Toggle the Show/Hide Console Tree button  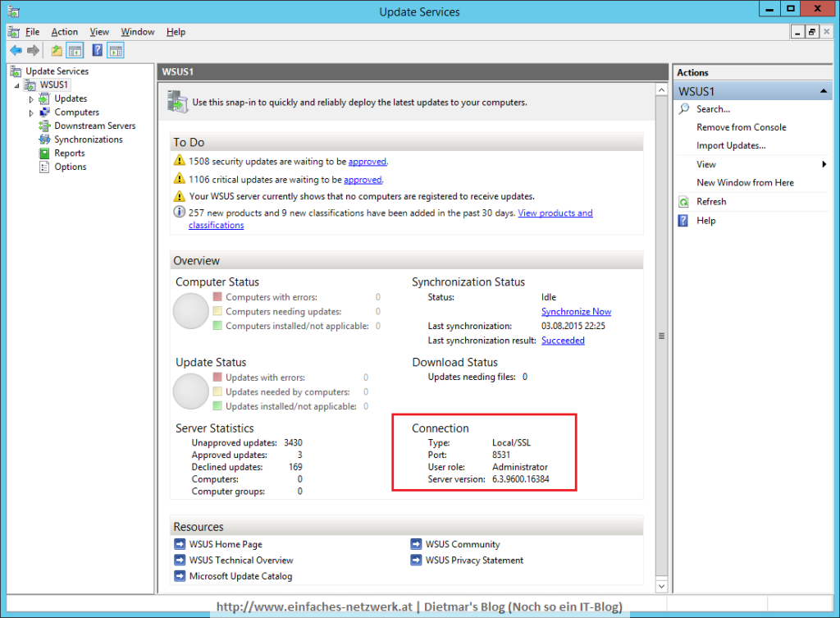75,50
